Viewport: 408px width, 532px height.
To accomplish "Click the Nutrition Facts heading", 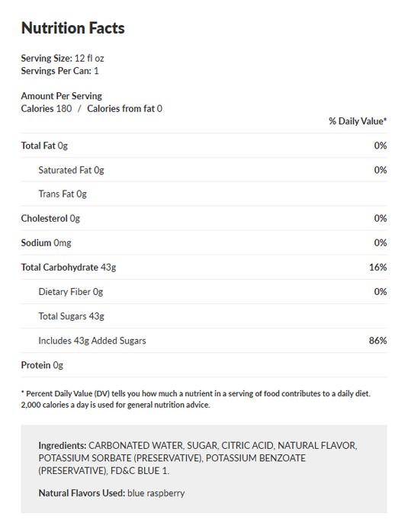I will pyautogui.click(x=72, y=28).
